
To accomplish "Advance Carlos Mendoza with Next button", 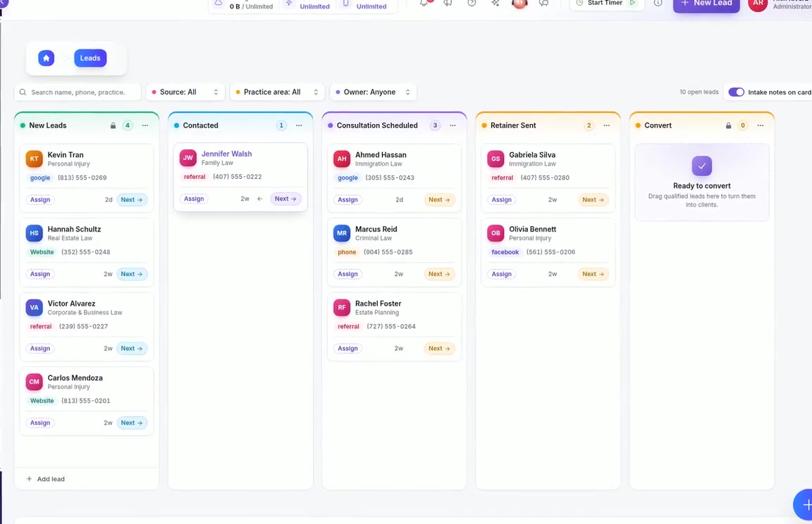I will (x=132, y=423).
